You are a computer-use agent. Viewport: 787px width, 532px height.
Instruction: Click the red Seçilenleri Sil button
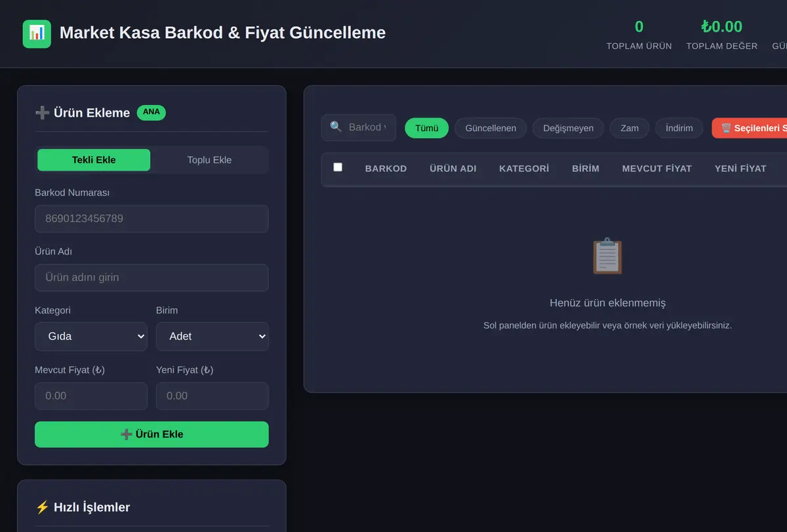(750, 128)
